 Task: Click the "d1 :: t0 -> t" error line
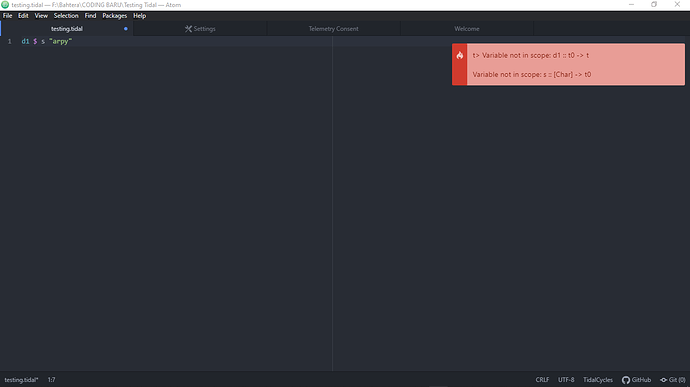pyautogui.click(x=531, y=55)
